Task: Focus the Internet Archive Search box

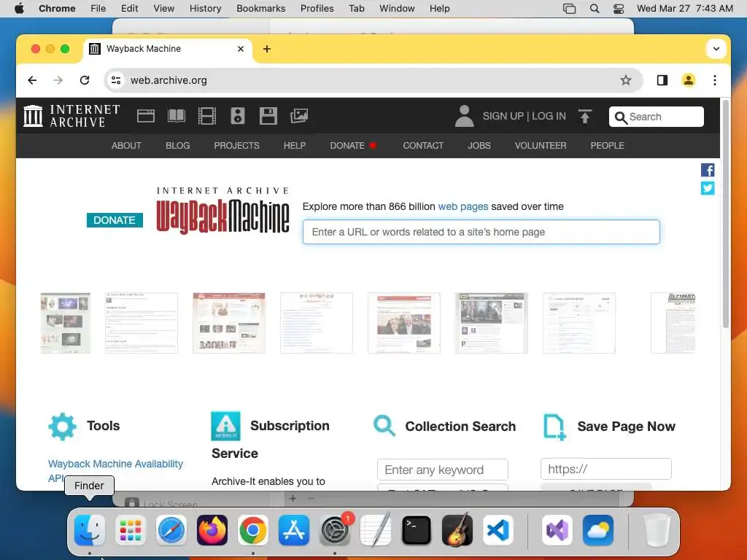Action: pyautogui.click(x=656, y=117)
